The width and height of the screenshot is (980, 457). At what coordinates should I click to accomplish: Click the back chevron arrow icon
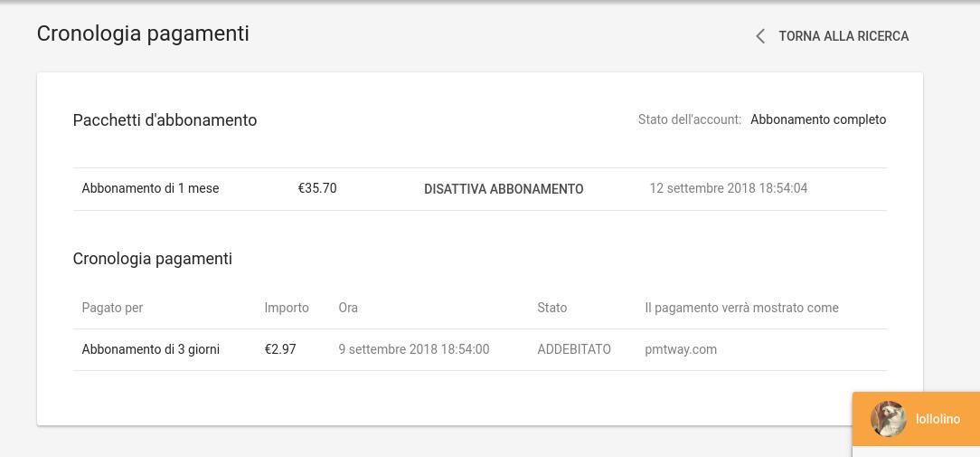click(x=760, y=36)
